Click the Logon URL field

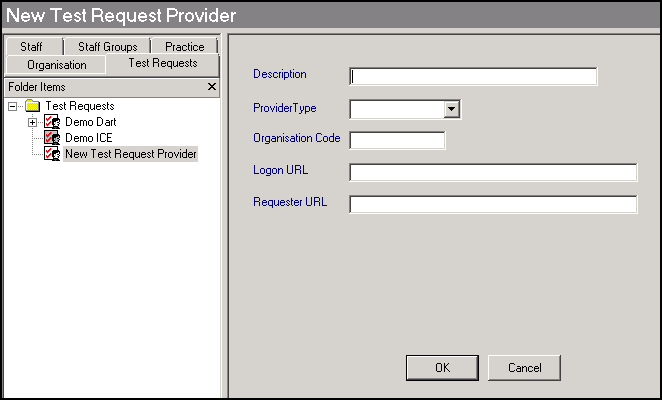tap(493, 173)
